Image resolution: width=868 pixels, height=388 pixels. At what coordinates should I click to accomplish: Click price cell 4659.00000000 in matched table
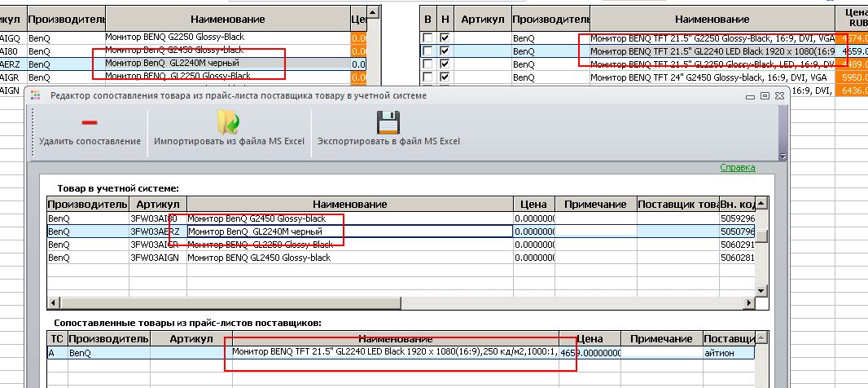(x=590, y=352)
